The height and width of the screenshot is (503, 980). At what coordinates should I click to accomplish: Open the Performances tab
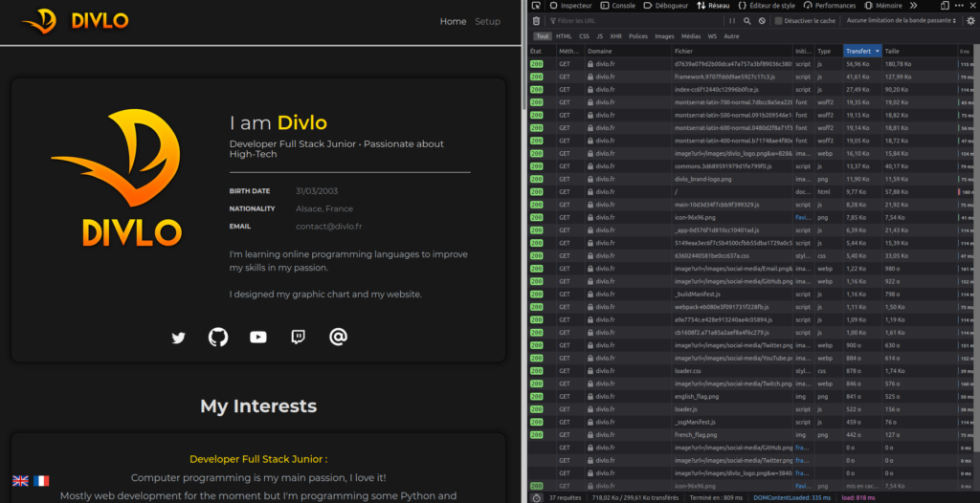pos(830,6)
